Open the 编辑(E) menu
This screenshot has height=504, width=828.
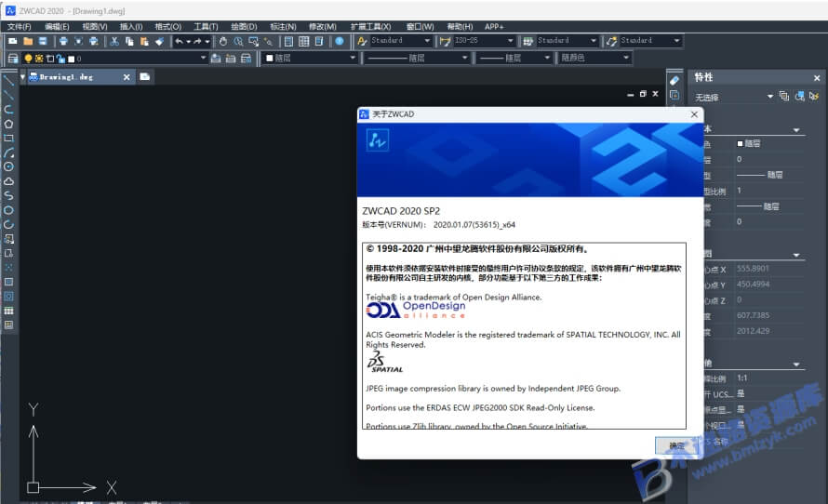(57, 26)
